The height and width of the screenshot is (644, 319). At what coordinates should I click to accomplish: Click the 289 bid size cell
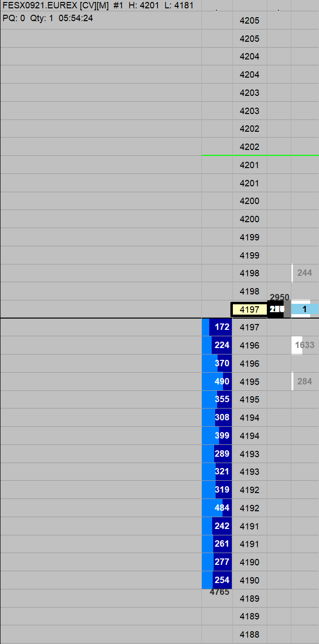tap(217, 454)
